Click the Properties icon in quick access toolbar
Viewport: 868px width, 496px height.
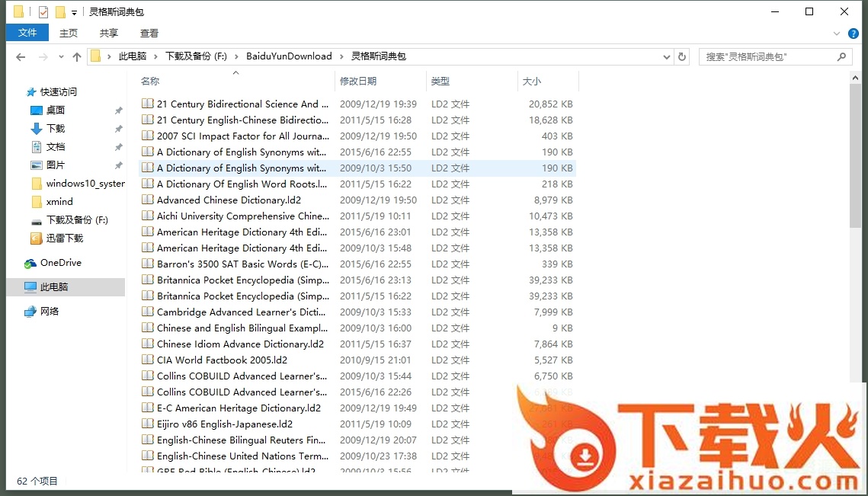(x=43, y=11)
